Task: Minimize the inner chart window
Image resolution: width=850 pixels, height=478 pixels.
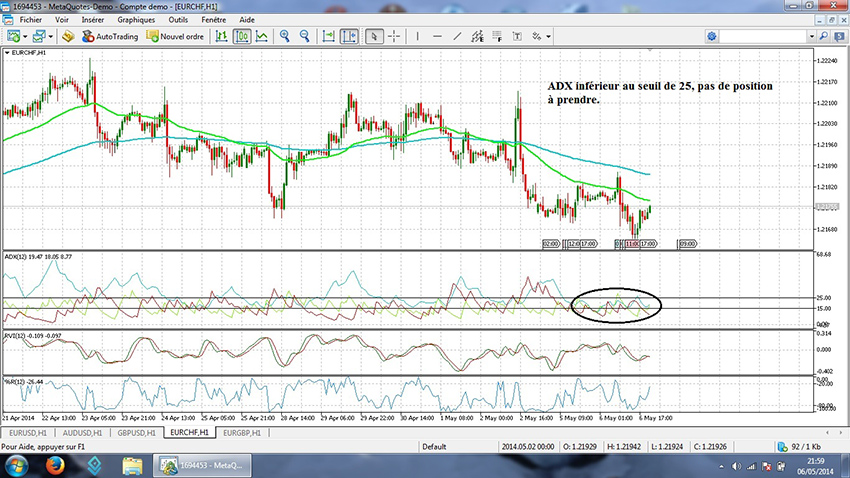Action: click(820, 20)
